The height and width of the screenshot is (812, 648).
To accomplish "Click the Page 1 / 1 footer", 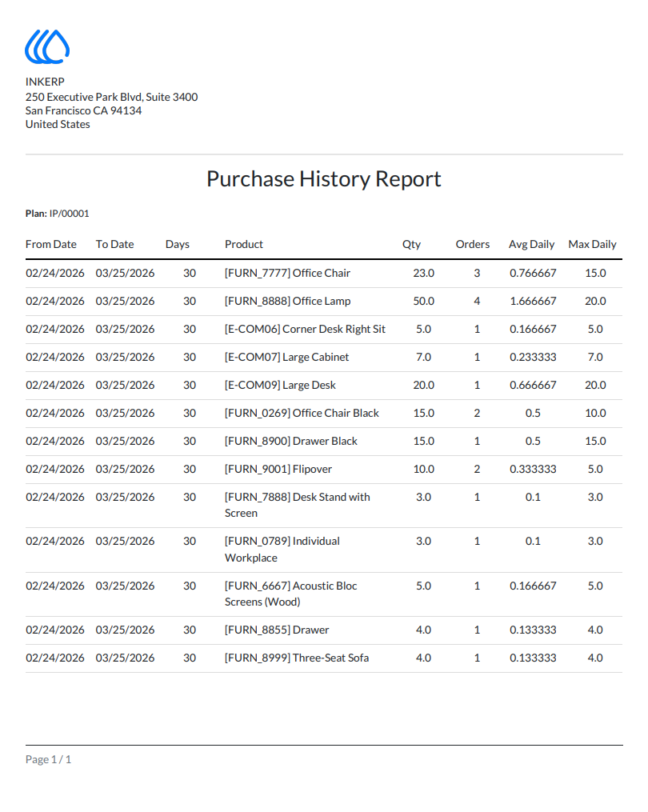I will point(48,759).
